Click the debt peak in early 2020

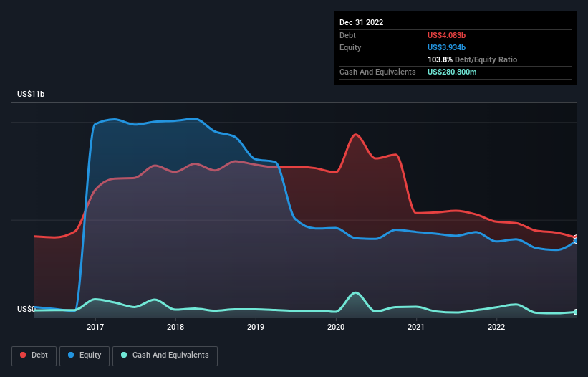pyautogui.click(x=355, y=134)
